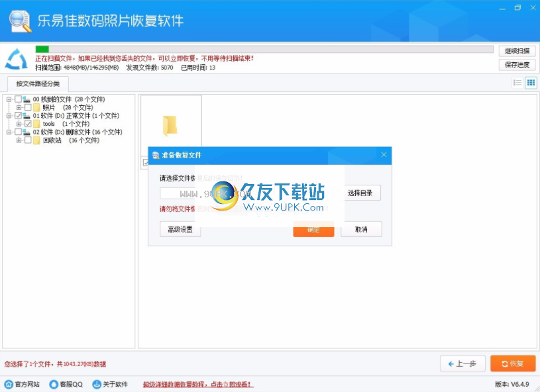Click the 客服QQ icon
This screenshot has height=392, width=540.
54,385
